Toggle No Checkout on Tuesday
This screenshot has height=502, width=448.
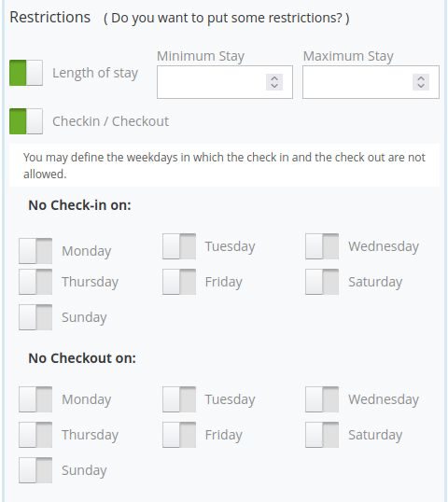[179, 399]
